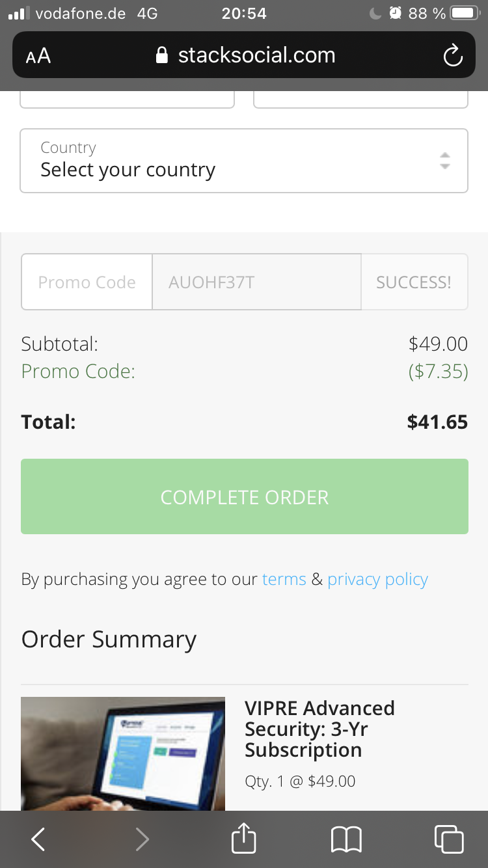Tap the Promo Code label box
The image size is (488, 868).
(x=87, y=282)
